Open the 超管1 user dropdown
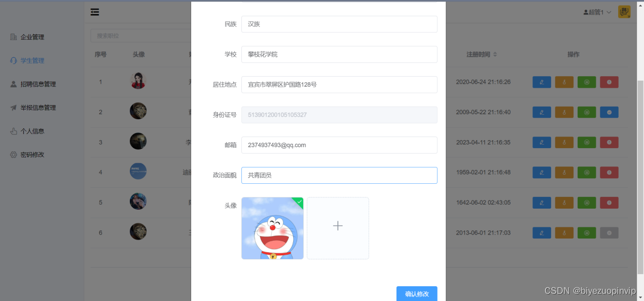 [x=597, y=12]
